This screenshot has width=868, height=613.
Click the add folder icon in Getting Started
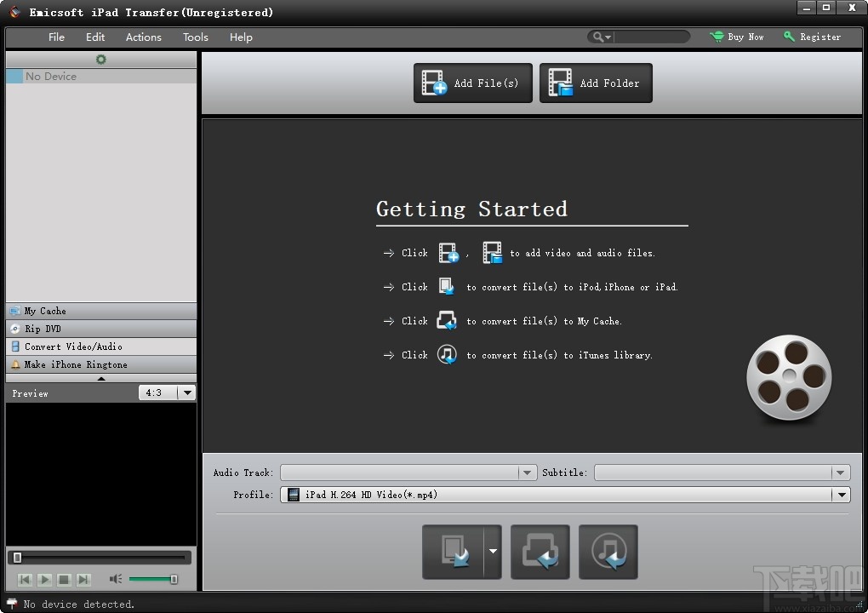click(492, 253)
